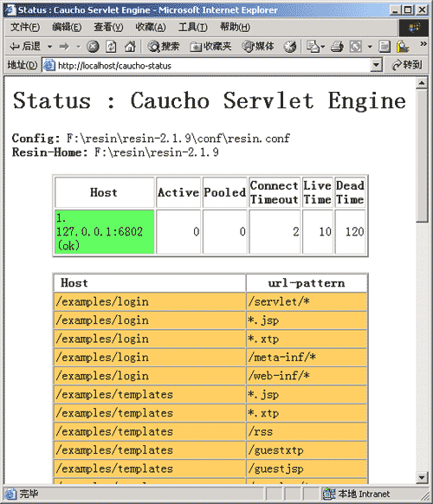Click the IE icon in title bar
The image size is (433, 504).
click(x=10, y=10)
